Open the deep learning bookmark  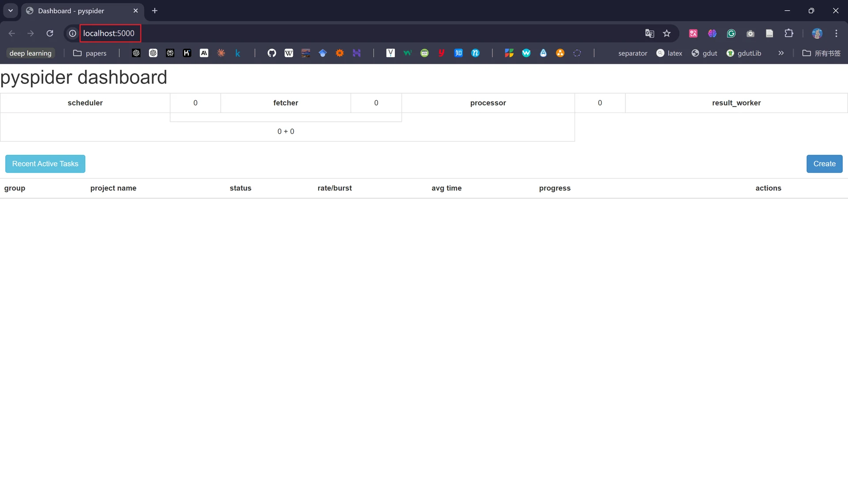coord(30,53)
